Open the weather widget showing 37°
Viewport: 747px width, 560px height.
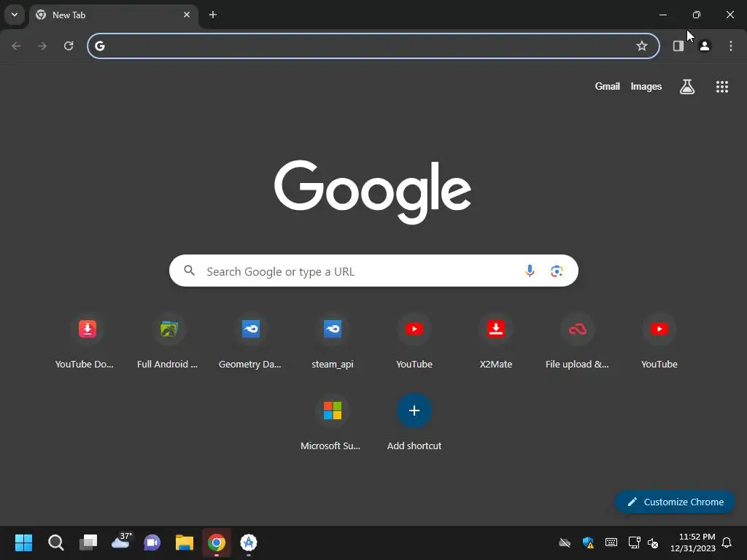[x=121, y=542]
